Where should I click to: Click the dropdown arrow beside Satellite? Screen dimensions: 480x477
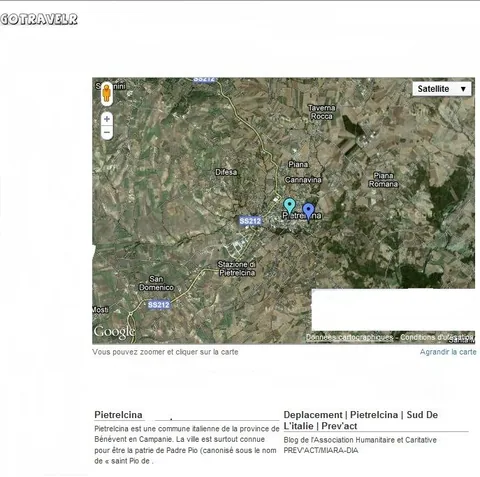tap(463, 89)
